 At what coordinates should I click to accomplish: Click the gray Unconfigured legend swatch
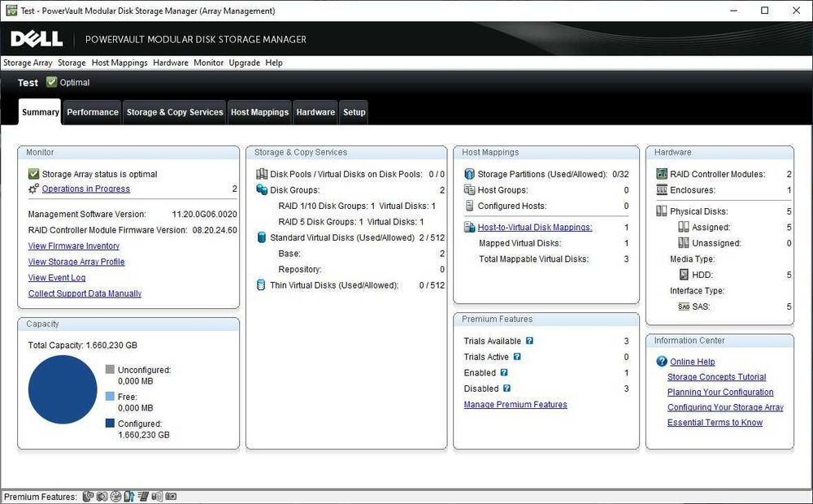pyautogui.click(x=110, y=369)
